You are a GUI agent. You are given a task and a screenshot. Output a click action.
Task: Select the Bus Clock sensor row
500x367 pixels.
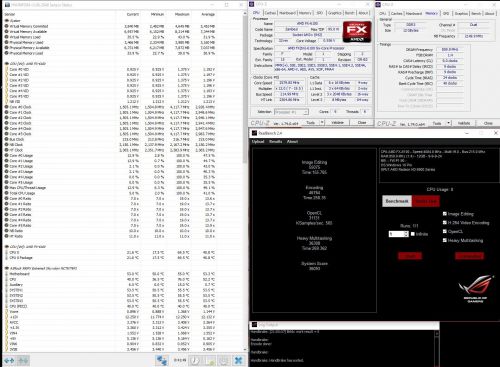110,139
